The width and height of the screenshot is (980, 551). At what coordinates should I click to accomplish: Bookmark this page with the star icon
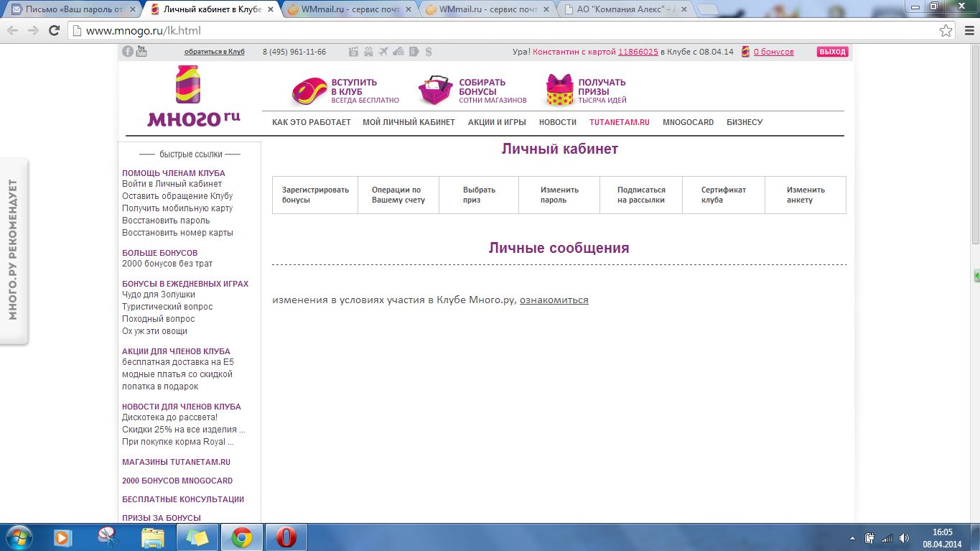[x=946, y=31]
